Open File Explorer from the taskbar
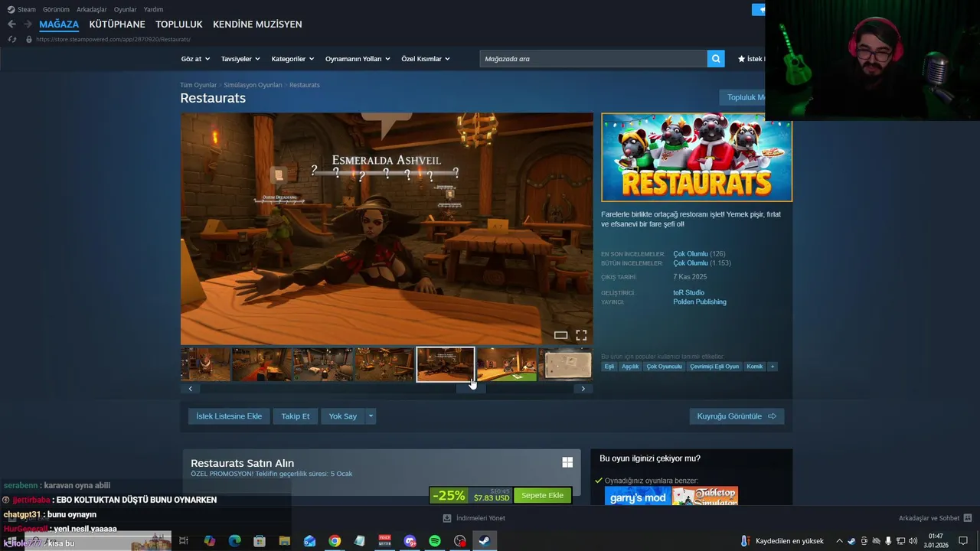Screen dimensions: 980x551 284,541
